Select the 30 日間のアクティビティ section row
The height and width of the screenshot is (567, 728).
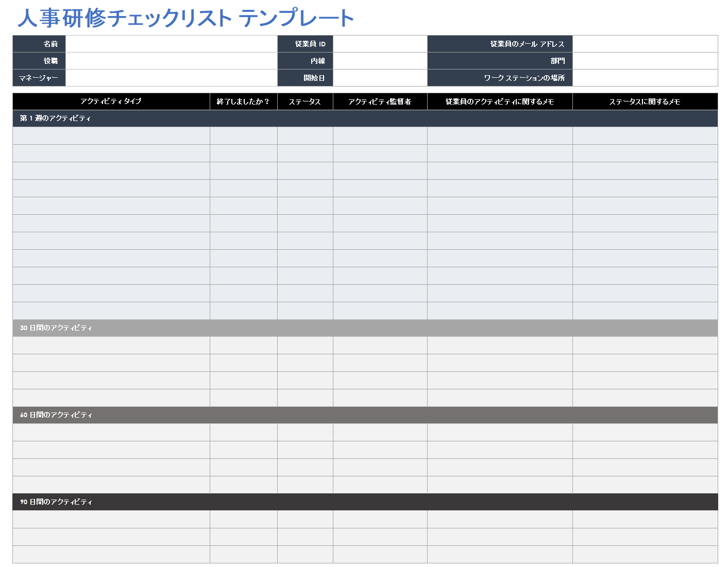coord(365,328)
